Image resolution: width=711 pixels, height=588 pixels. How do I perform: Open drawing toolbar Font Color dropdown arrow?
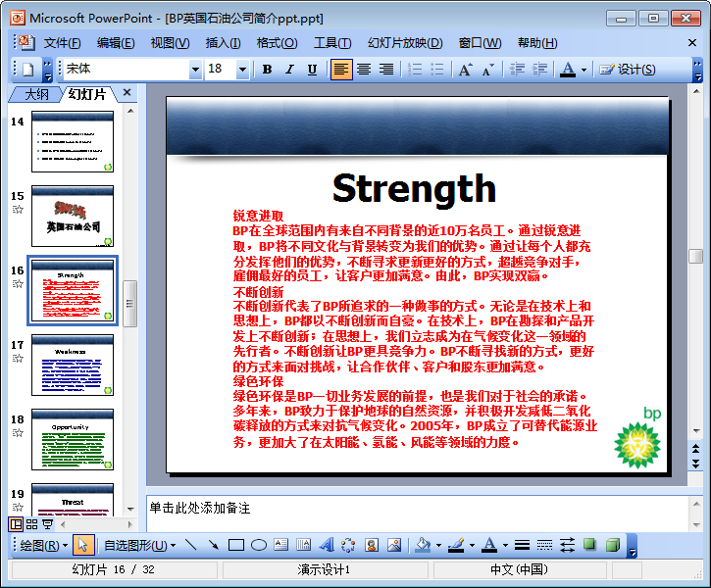(505, 546)
